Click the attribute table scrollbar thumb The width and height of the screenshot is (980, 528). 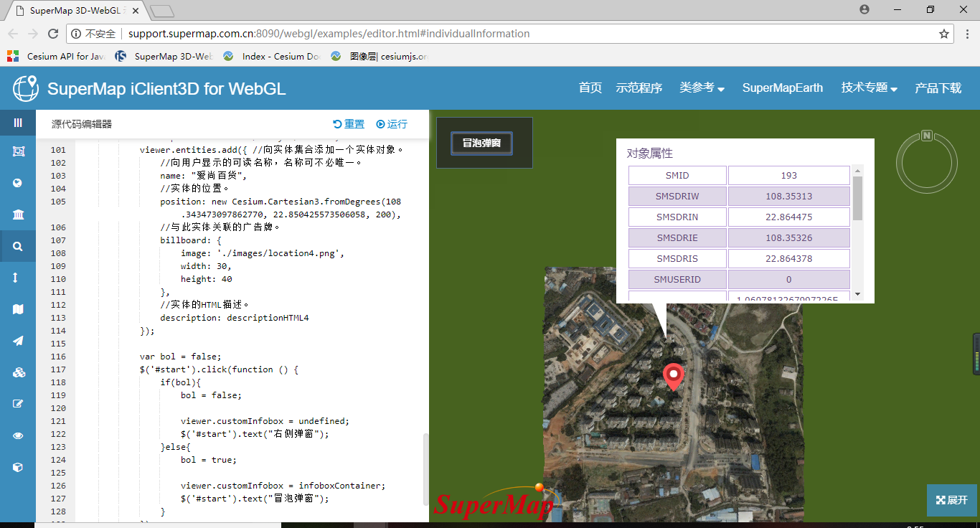click(x=857, y=198)
